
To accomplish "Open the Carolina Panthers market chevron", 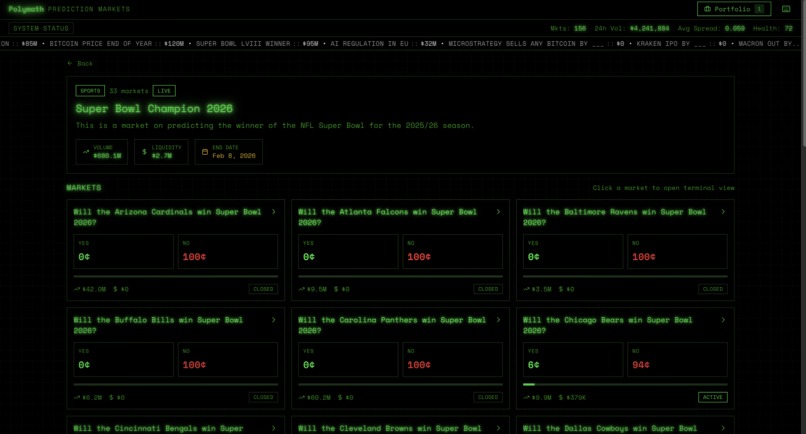I will pos(498,320).
